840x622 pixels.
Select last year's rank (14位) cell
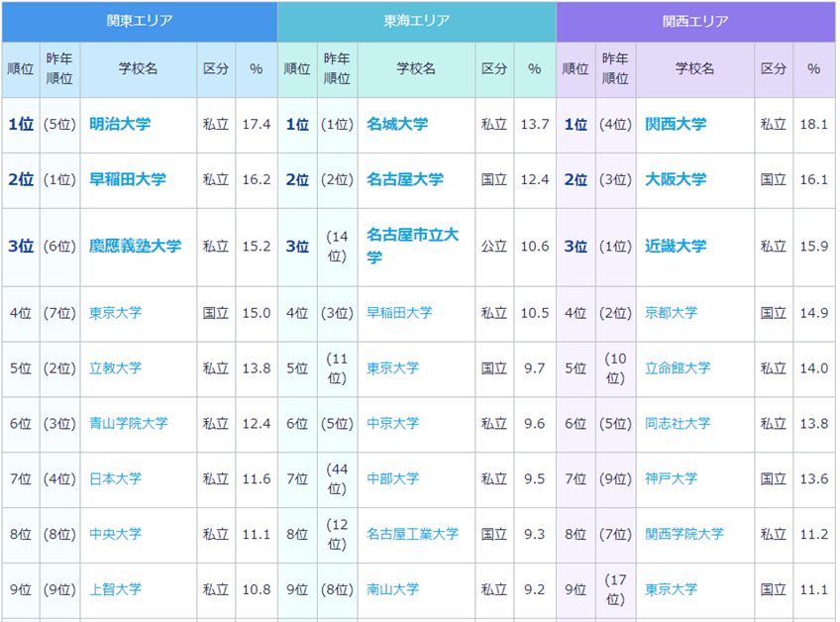click(x=337, y=246)
